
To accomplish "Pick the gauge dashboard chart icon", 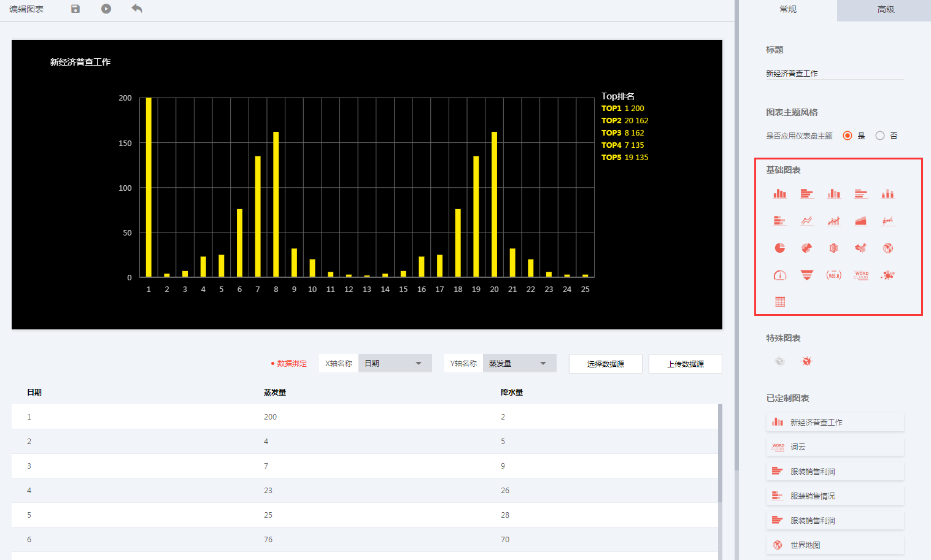I will tap(779, 275).
